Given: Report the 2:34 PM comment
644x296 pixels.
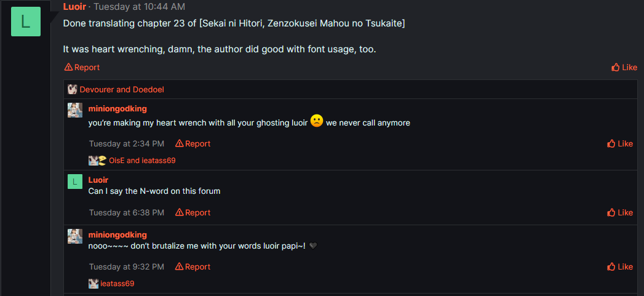Looking at the screenshot, I should [193, 143].
